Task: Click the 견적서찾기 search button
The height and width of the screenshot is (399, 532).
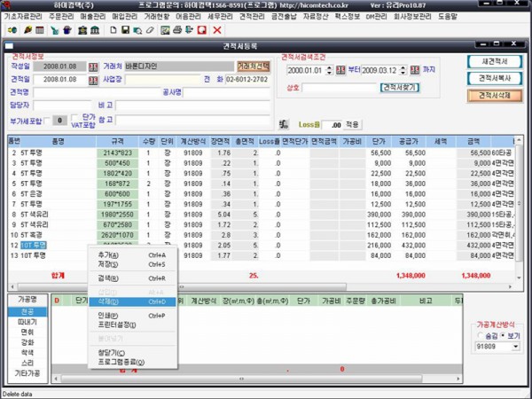Action: [400, 88]
